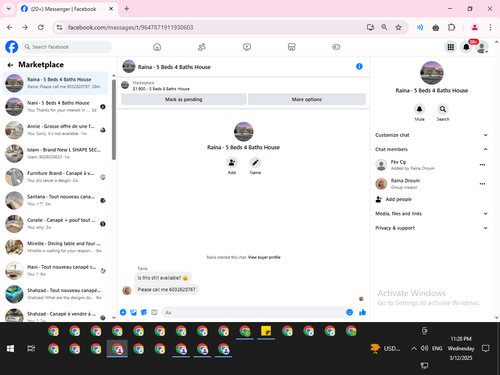Click the facebook.com/messages address bar URL

point(130,27)
